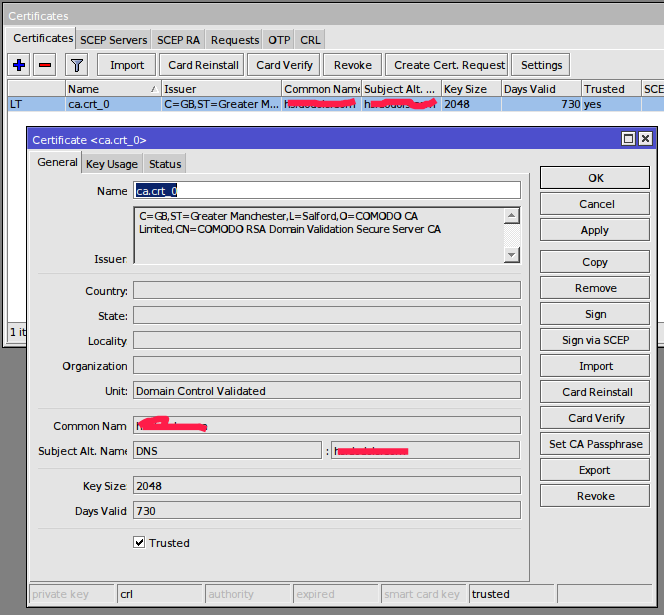Open certificate Settings button
Image resolution: width=664 pixels, height=615 pixels.
point(541,65)
